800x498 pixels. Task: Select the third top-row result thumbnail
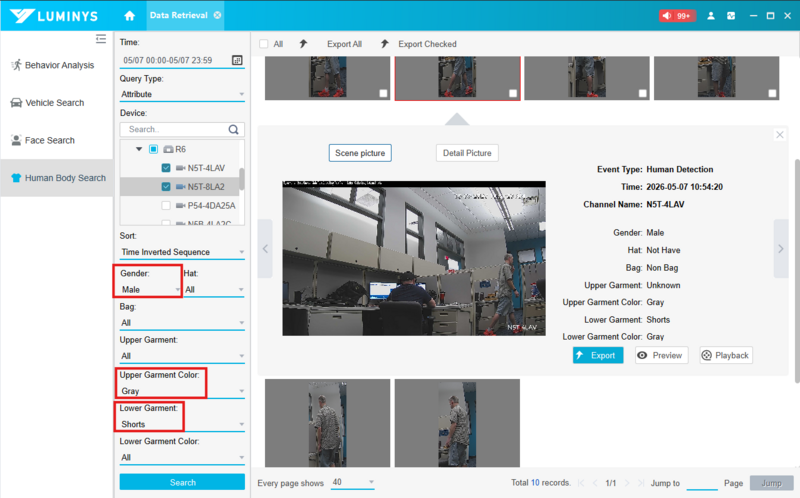587,78
